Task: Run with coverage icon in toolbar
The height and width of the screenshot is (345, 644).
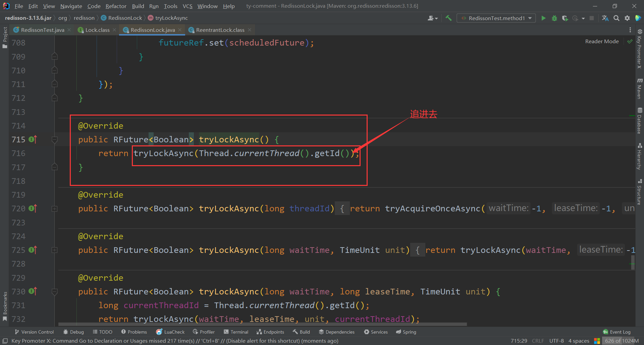Action: 565,18
